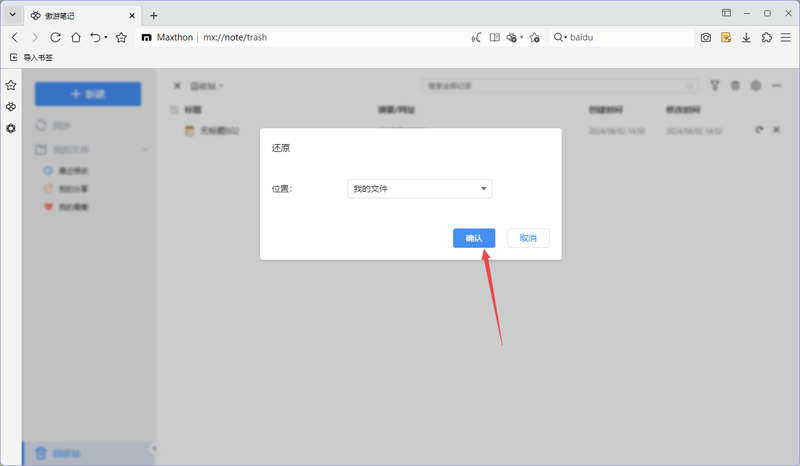Screen dimensions: 800x466
Task: Open the browser main menu
Action: point(786,37)
